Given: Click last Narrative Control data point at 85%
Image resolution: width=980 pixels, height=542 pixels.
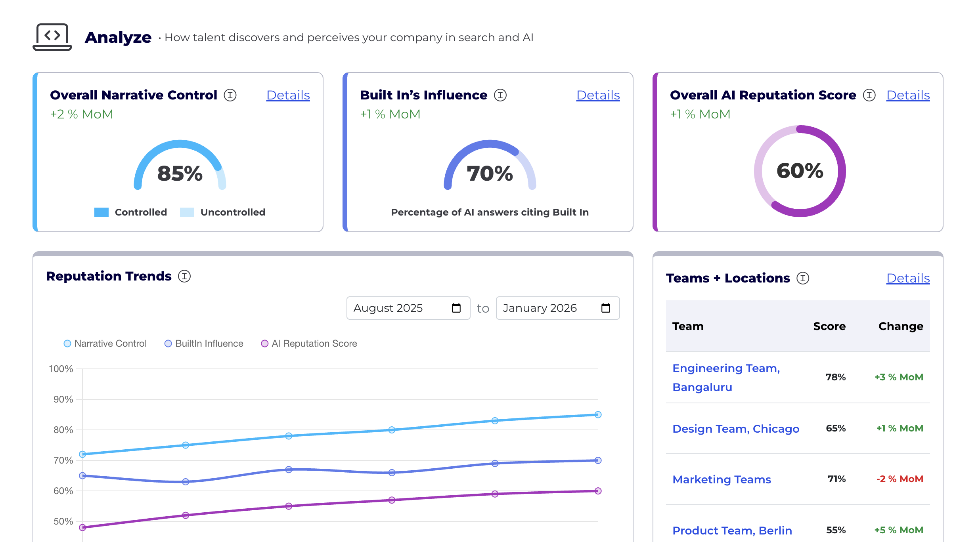Looking at the screenshot, I should [x=598, y=415].
